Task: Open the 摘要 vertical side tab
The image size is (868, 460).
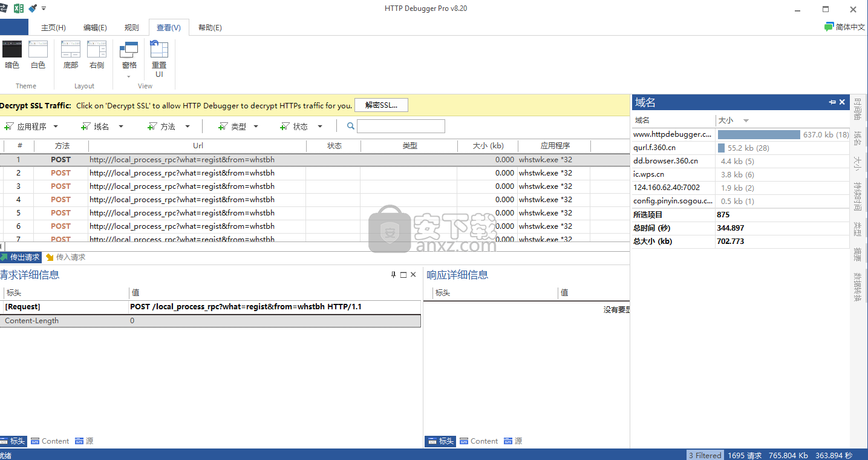Action: point(858,253)
